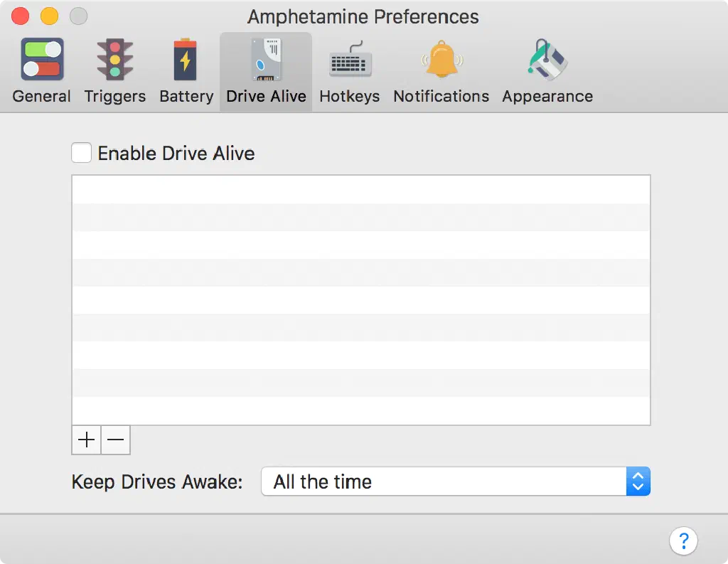
Task: Open the Battery preferences icon
Action: (x=186, y=60)
